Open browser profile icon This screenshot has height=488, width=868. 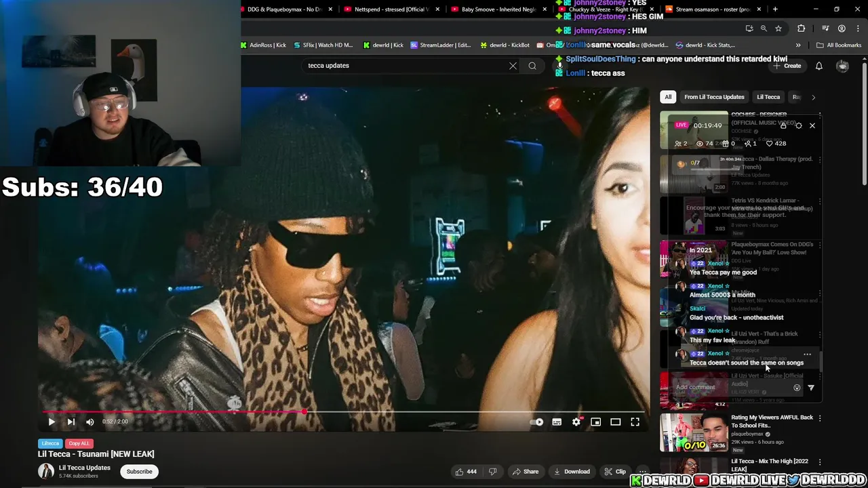pyautogui.click(x=842, y=28)
